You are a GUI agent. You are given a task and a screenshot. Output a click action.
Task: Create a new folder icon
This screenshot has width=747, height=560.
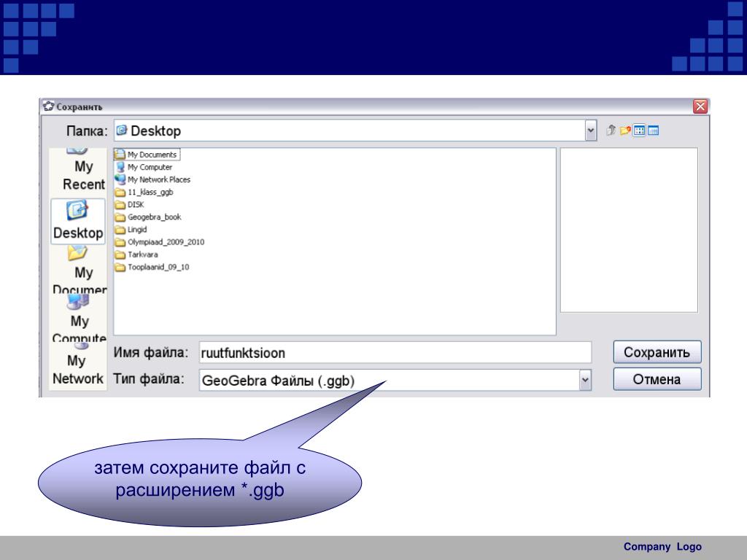pos(625,130)
